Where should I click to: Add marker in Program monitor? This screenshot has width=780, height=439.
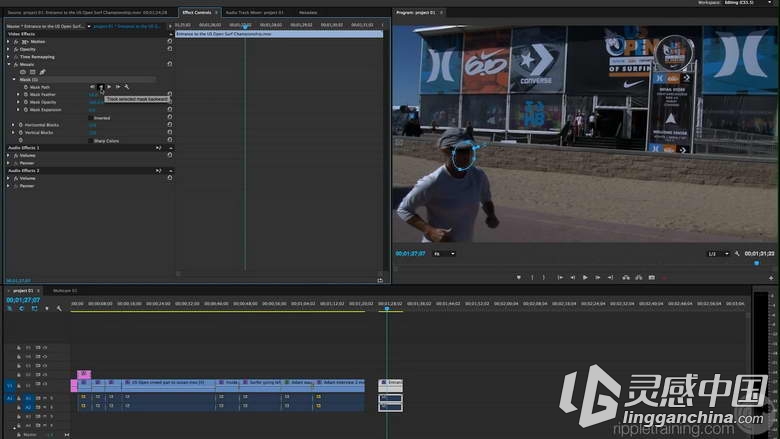(x=519, y=277)
